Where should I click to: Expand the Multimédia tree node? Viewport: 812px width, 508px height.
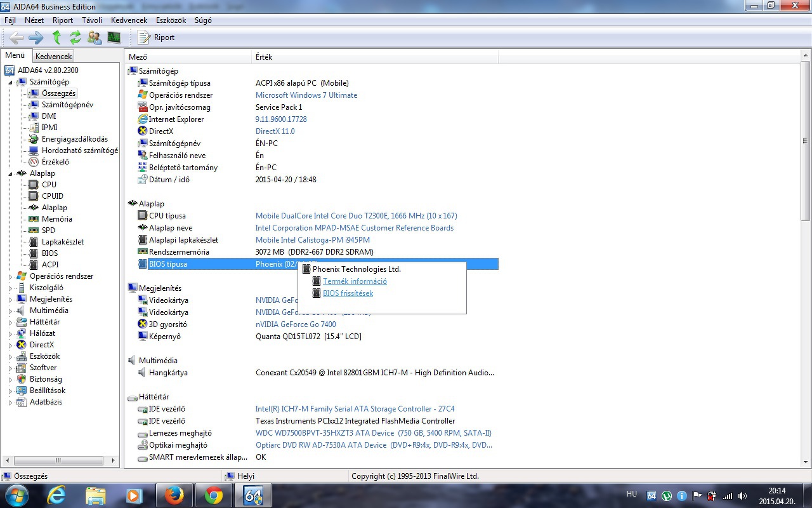(x=10, y=311)
